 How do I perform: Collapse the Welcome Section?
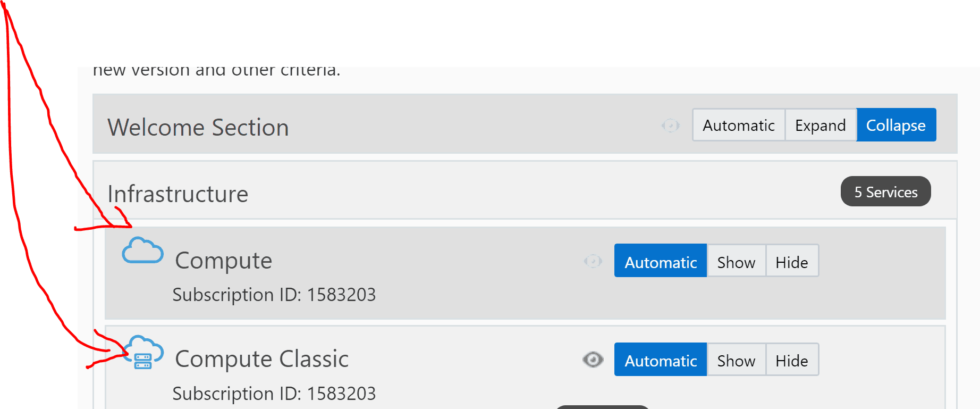point(895,126)
